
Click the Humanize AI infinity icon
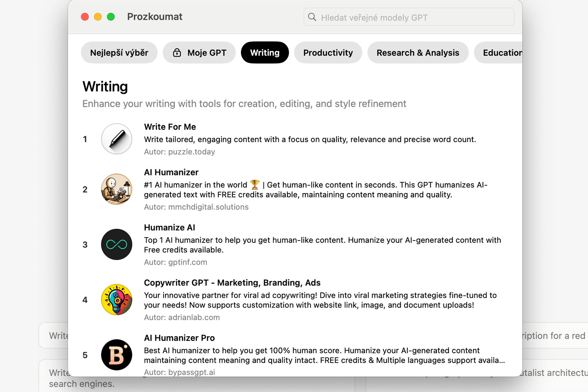[x=116, y=244]
